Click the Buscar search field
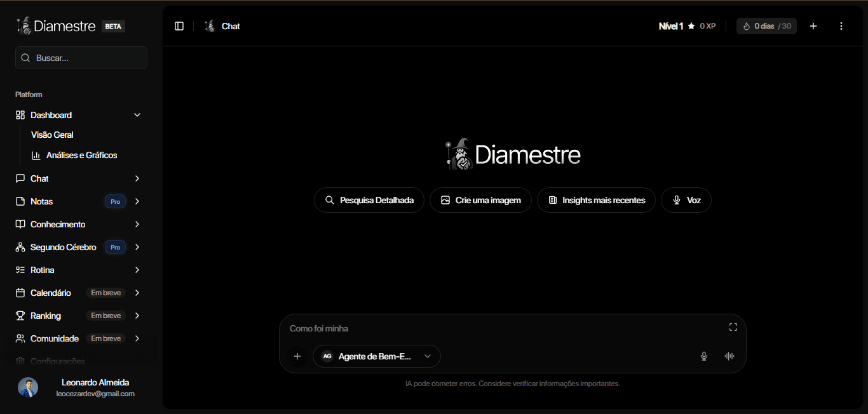868x414 pixels. (x=81, y=58)
